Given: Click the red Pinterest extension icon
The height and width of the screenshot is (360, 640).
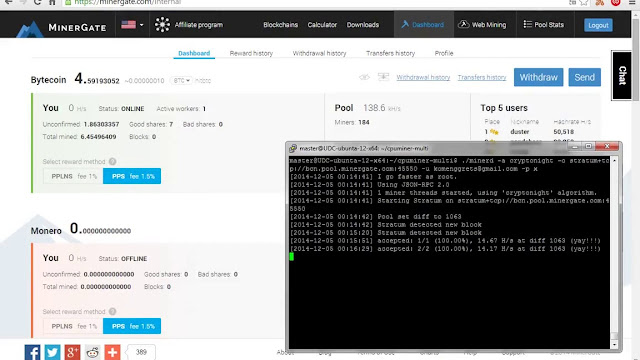Looking at the screenshot, I should click(616, 2).
